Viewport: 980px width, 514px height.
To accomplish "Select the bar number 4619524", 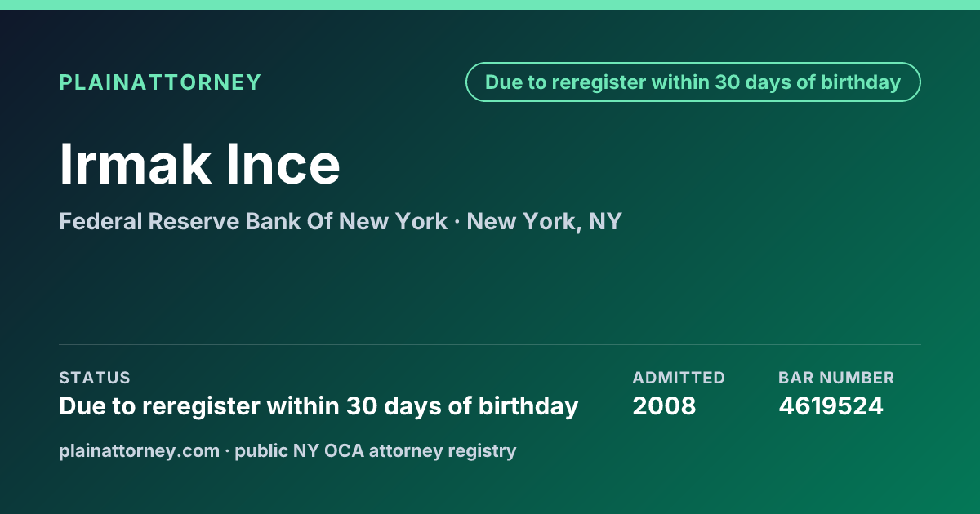I will 831,406.
